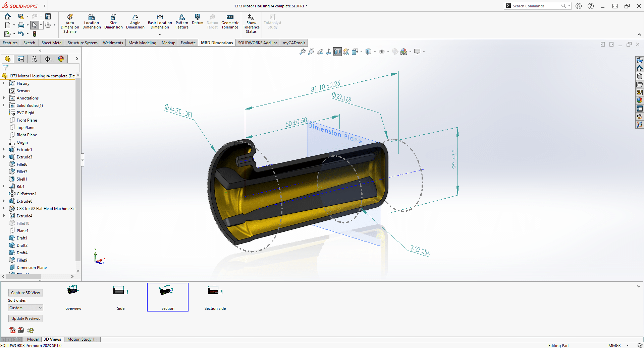
Task: Open the Pattern Feature tool
Action: coord(182,21)
